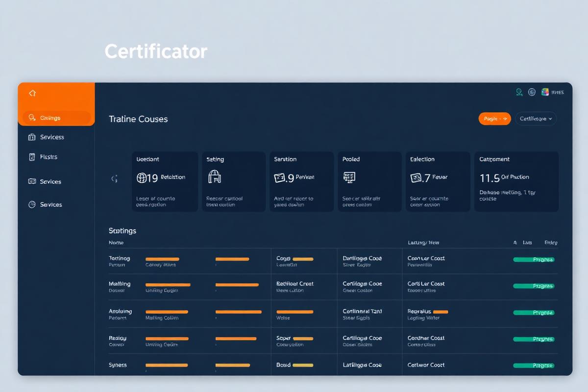Click the green Progress bar in the Totinog row

pos(534,260)
